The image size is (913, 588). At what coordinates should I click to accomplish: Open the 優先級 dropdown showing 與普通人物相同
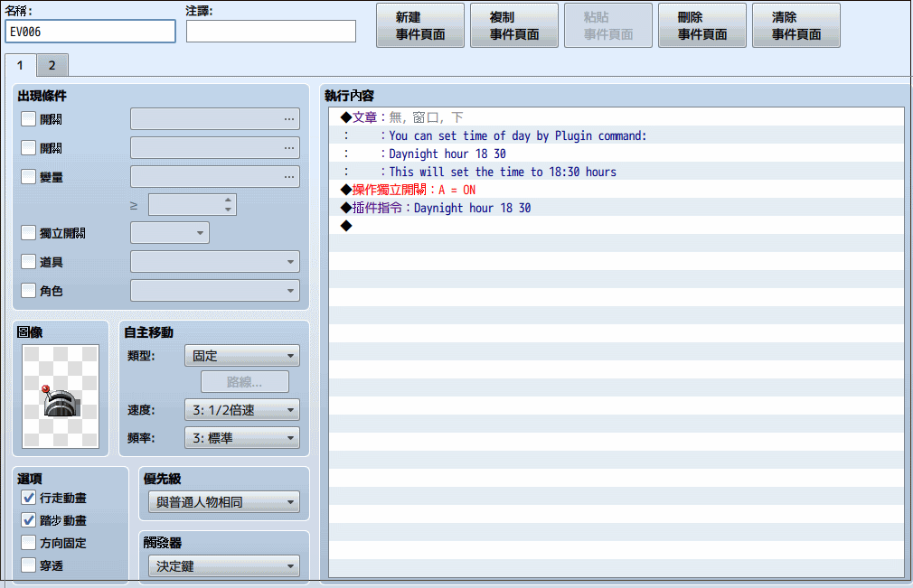[224, 502]
